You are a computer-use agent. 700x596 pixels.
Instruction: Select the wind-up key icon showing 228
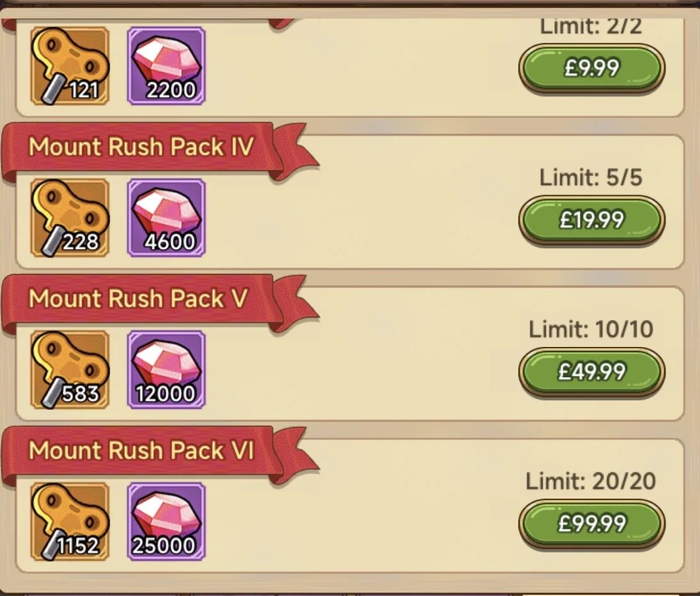[x=70, y=218]
